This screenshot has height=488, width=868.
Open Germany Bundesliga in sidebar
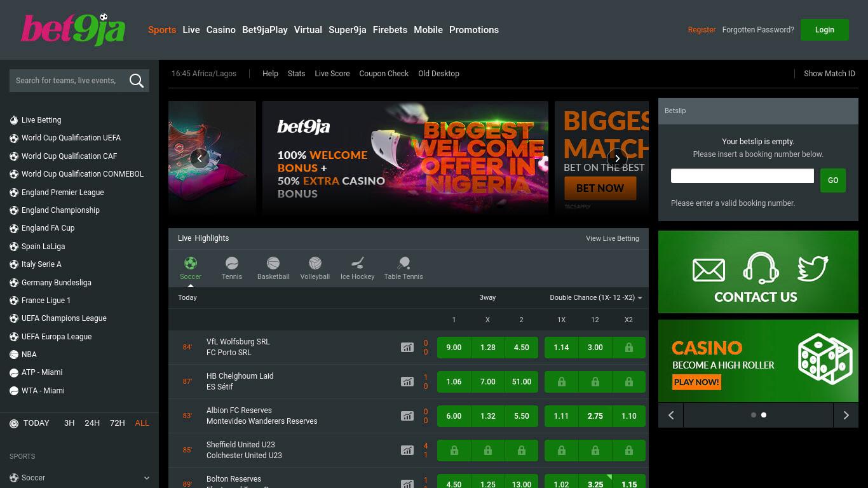click(x=57, y=283)
